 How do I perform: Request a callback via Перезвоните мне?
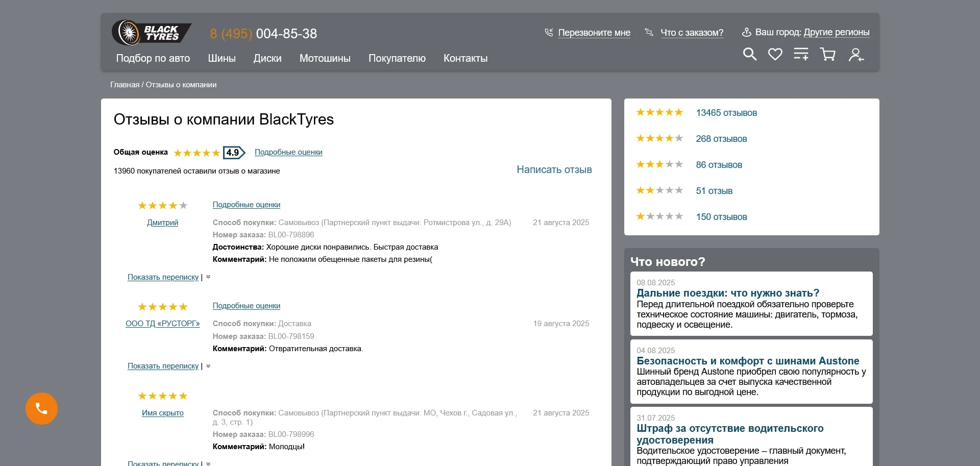[x=594, y=33]
